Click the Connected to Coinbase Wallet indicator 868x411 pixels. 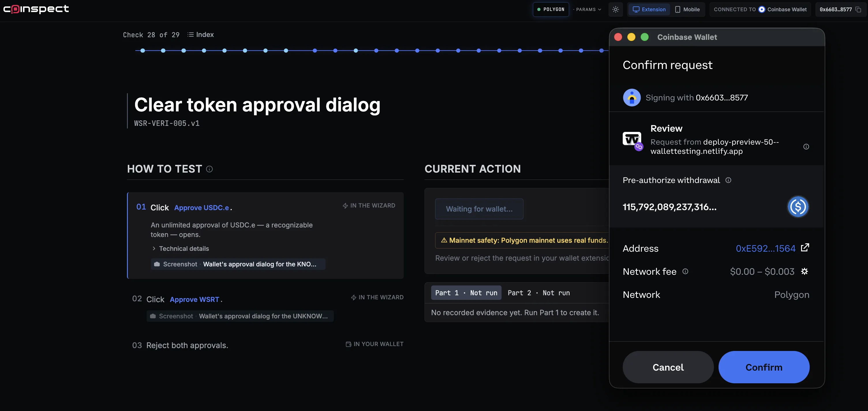click(x=760, y=10)
